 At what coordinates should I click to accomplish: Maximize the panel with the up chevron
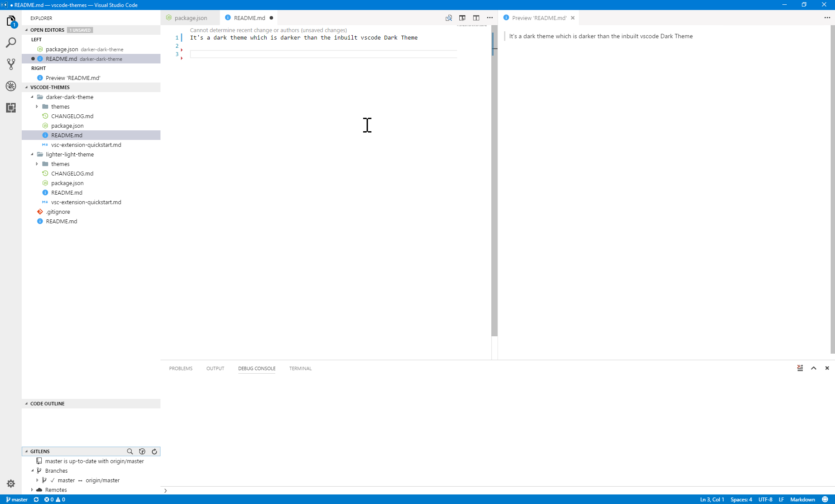pos(814,368)
